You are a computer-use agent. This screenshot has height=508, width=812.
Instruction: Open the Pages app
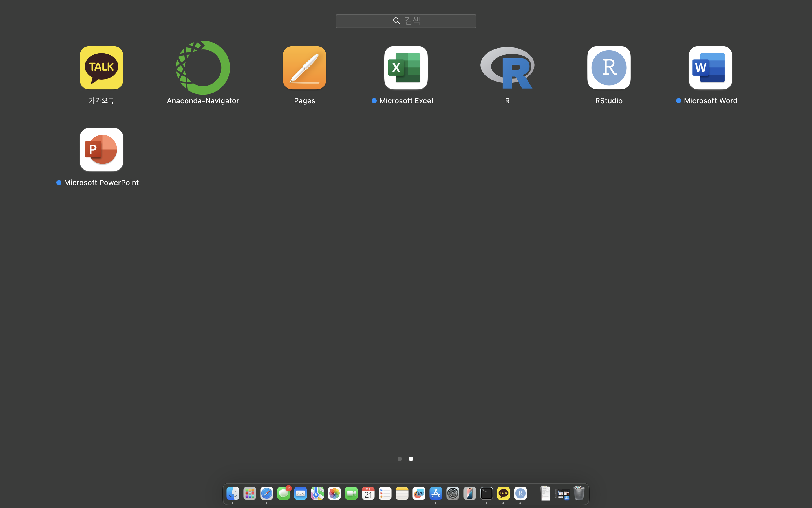coord(304,68)
